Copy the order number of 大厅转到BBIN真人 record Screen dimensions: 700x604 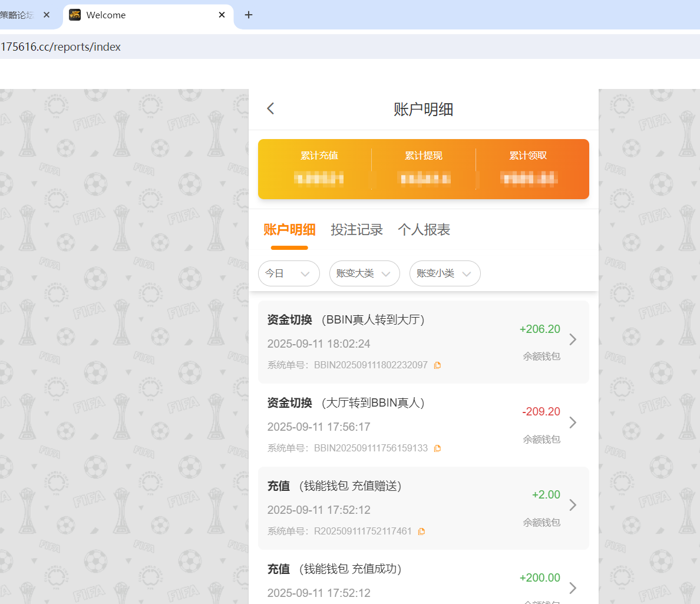438,448
